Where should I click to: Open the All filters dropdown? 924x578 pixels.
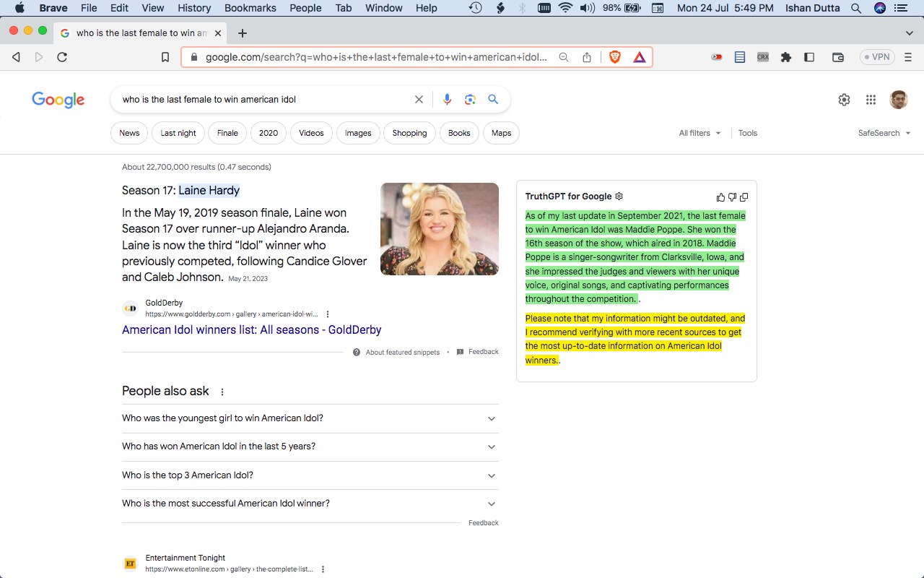tap(699, 133)
